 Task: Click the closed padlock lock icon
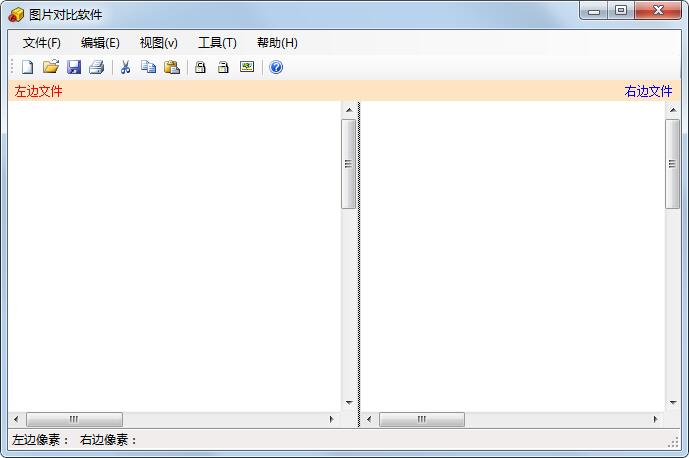point(200,67)
